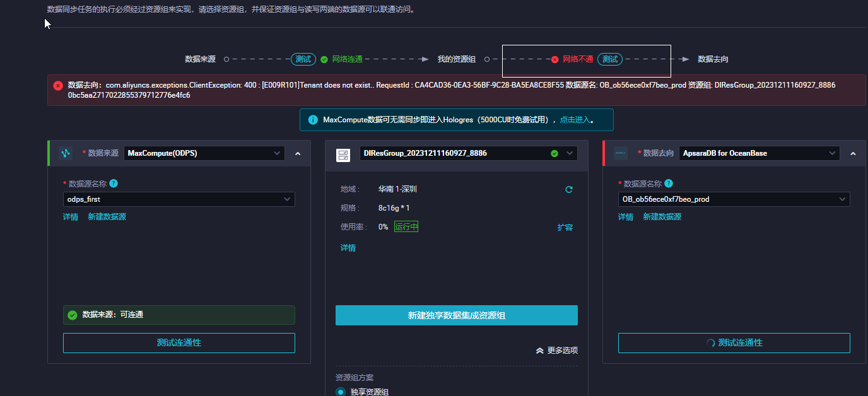Open the DlResGroup_20231211160927_8886 resource group dropdown
The width and height of the screenshot is (868, 396).
(469, 153)
